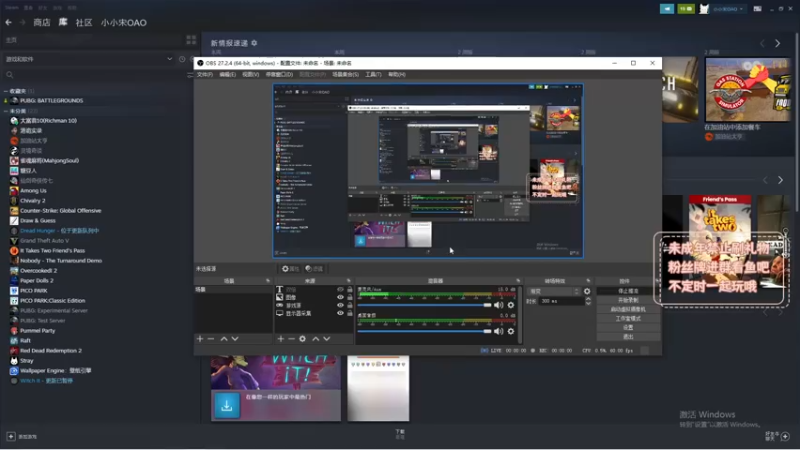Open source properties via sources toolbar gear
The image size is (800, 450).
303,339
